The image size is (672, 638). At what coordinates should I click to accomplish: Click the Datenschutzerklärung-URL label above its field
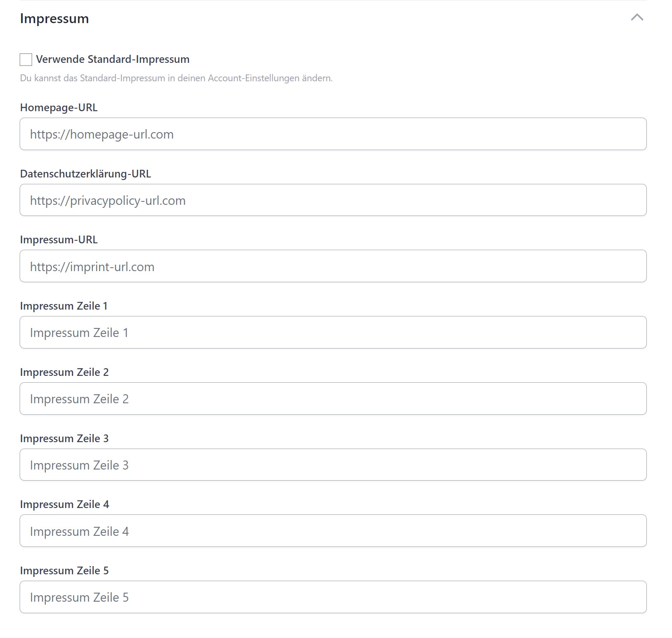pyautogui.click(x=86, y=174)
